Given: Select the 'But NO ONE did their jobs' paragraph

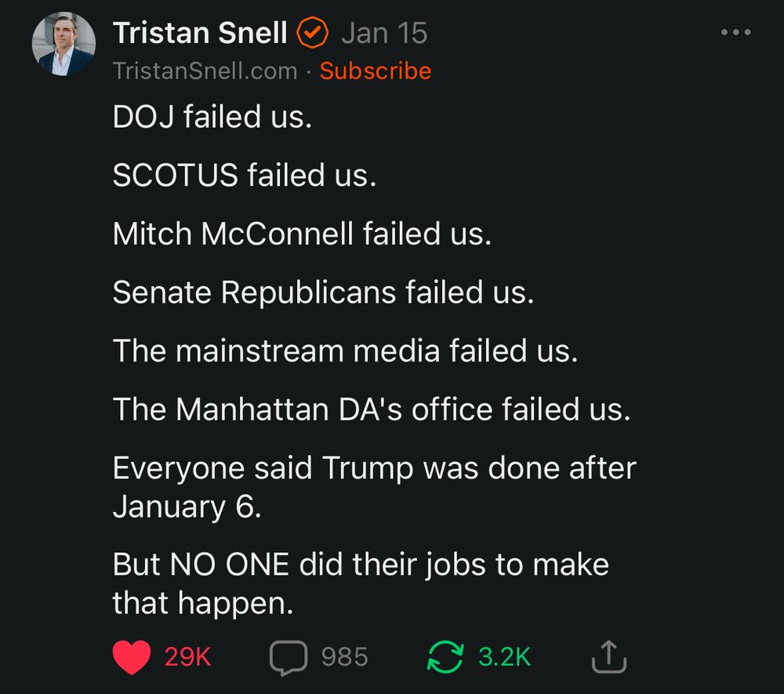Looking at the screenshot, I should click(361, 583).
